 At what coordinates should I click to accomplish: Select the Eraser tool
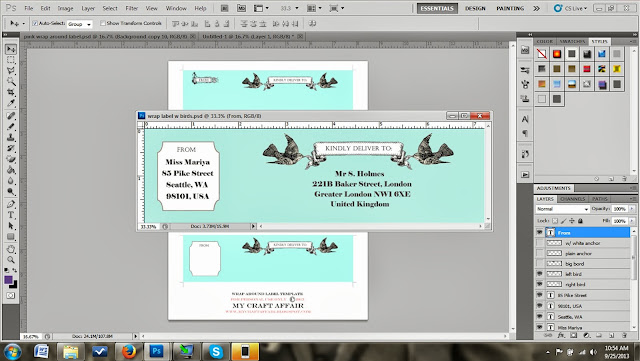coord(11,159)
